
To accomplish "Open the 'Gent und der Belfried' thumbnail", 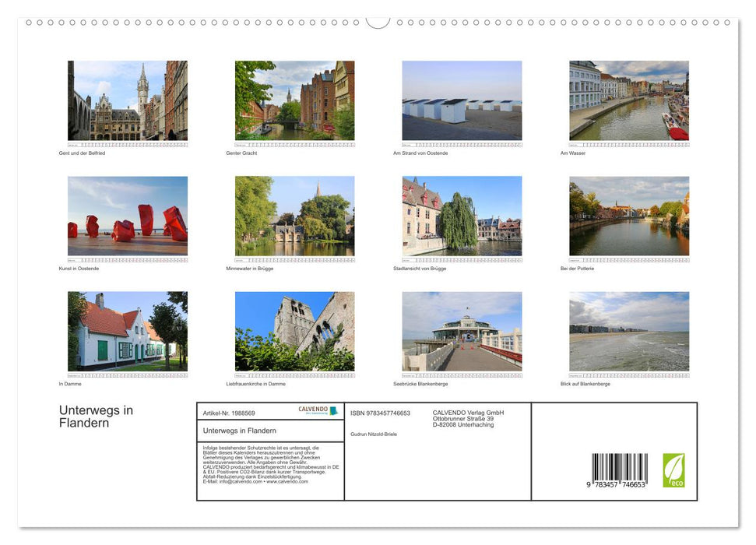I will (127, 100).
